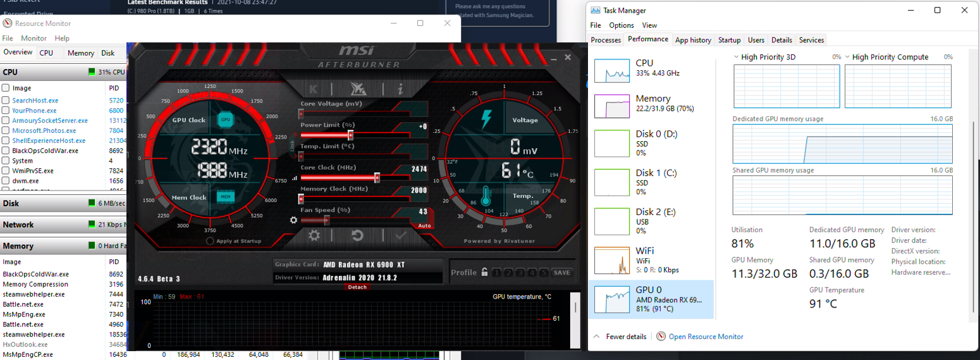Check the SearchHost.exe checkbox
Viewport: 980px width, 360px height.
tap(6, 100)
